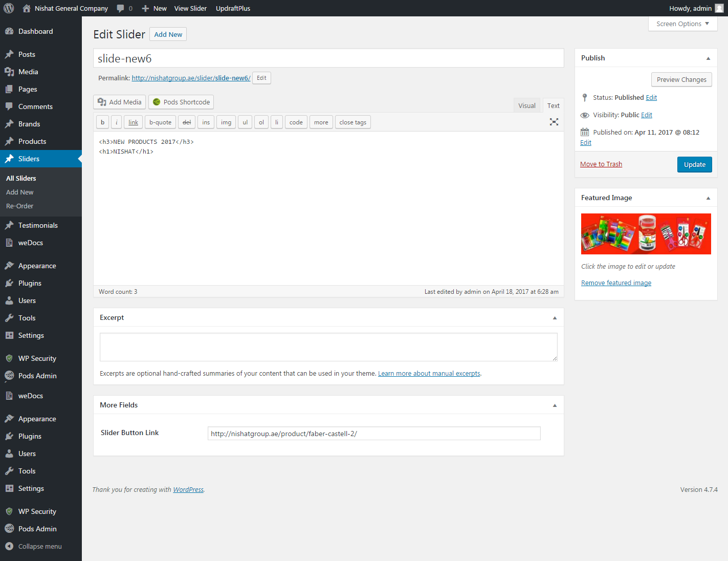The width and height of the screenshot is (728, 561).
Task: Collapse the Featured Image panel
Action: click(x=708, y=198)
